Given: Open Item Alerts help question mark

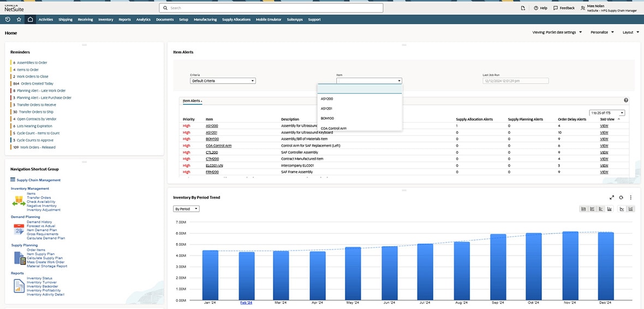Looking at the screenshot, I should pos(626,100).
